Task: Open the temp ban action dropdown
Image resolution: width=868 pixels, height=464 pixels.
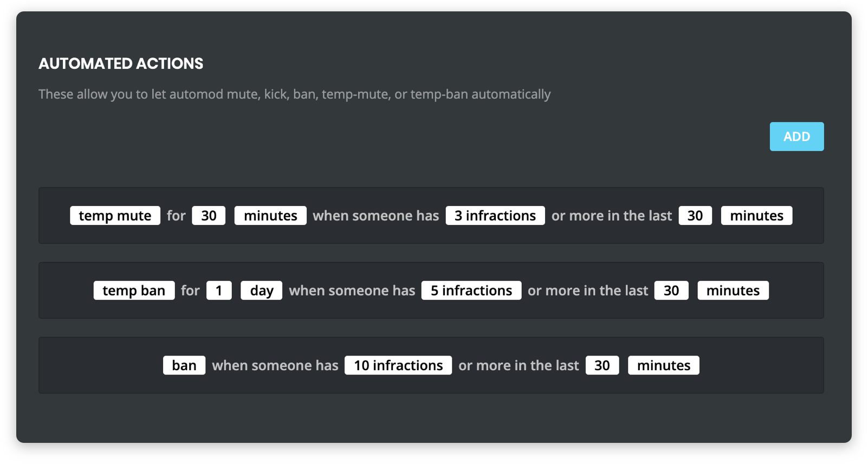Action: coord(134,291)
